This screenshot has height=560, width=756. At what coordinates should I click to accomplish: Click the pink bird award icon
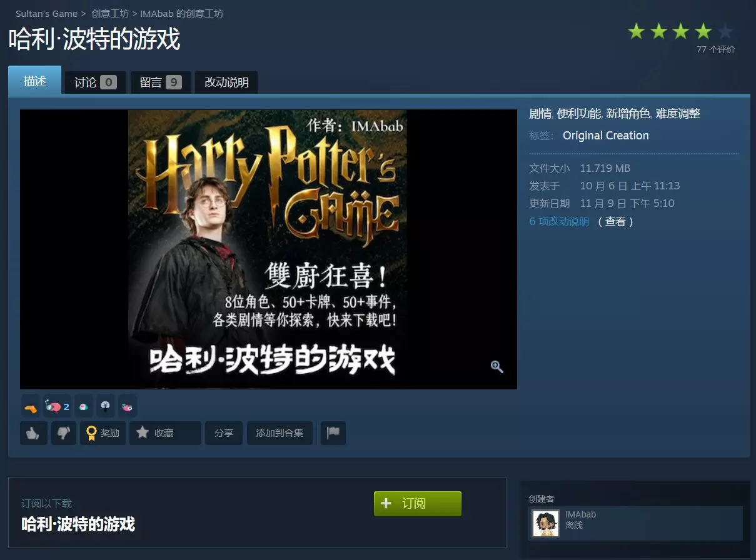[128, 407]
